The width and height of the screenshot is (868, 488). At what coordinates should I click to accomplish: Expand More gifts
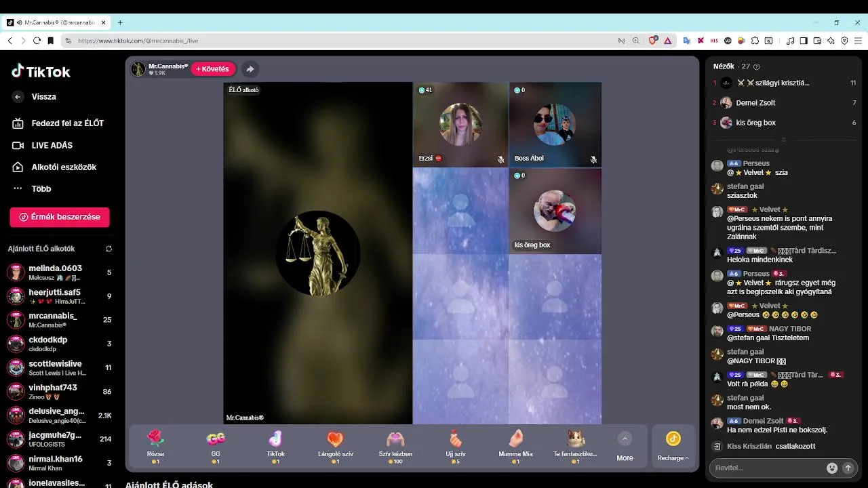coord(625,446)
